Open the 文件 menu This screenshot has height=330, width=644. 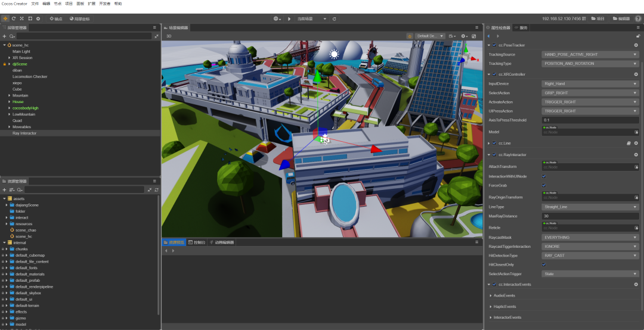[x=35, y=4]
